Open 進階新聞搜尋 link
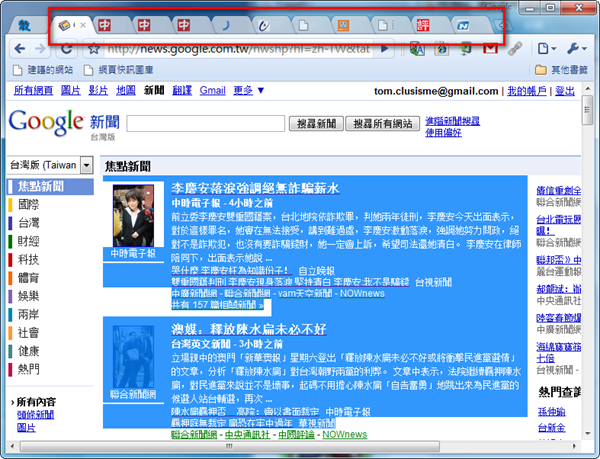The image size is (600, 459). [452, 121]
